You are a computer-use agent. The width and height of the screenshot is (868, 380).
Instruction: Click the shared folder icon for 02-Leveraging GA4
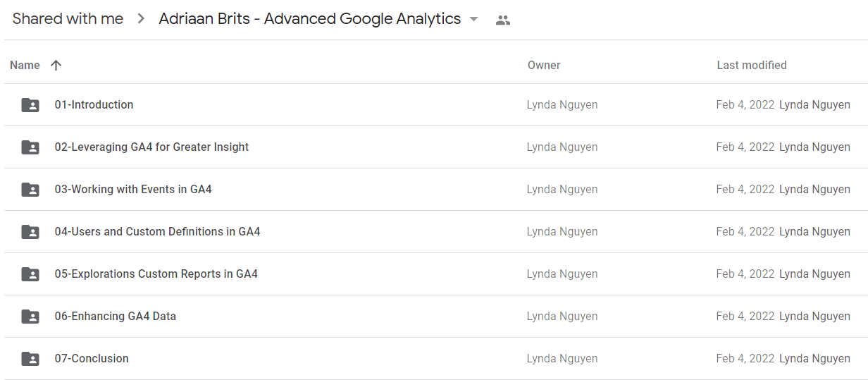point(30,147)
